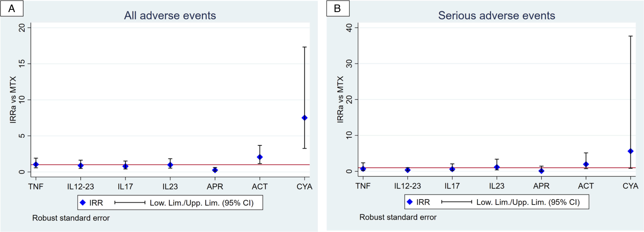Click the panel B label box
The image size is (644, 232).
point(338,8)
